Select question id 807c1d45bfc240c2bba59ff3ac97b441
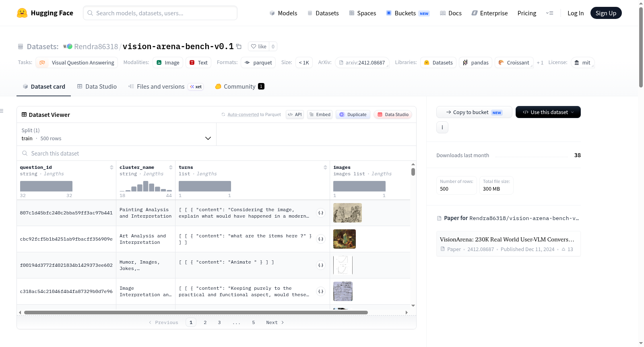Viewport: 644px width, 347px height. tap(66, 213)
